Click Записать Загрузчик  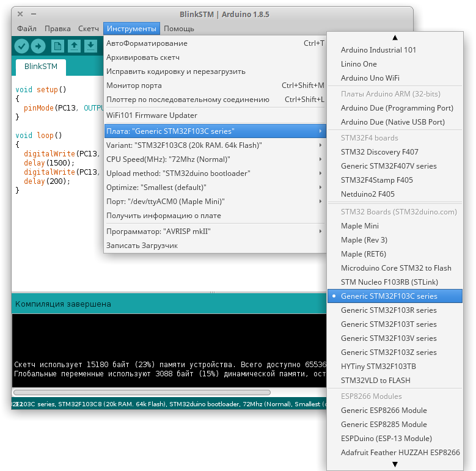(x=215, y=246)
